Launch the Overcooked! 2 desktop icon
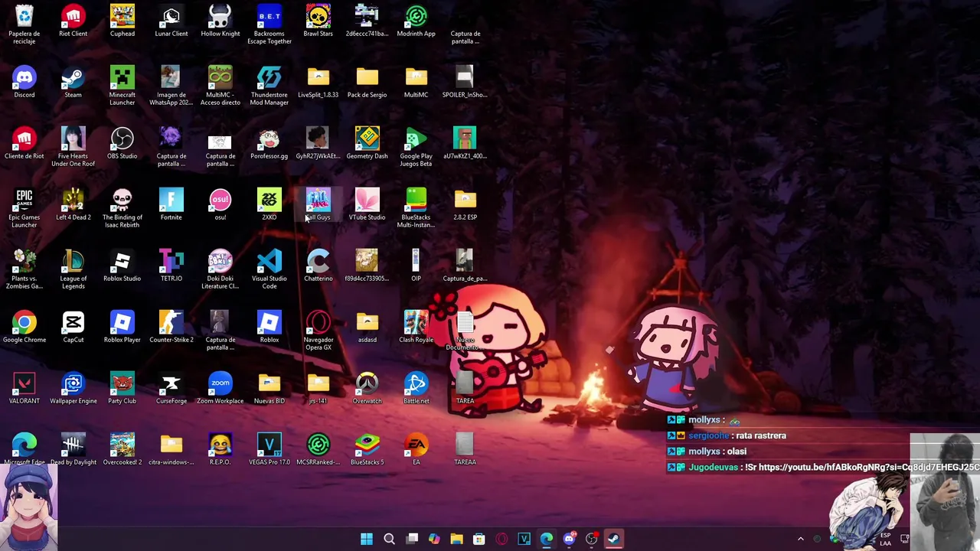 (x=122, y=449)
